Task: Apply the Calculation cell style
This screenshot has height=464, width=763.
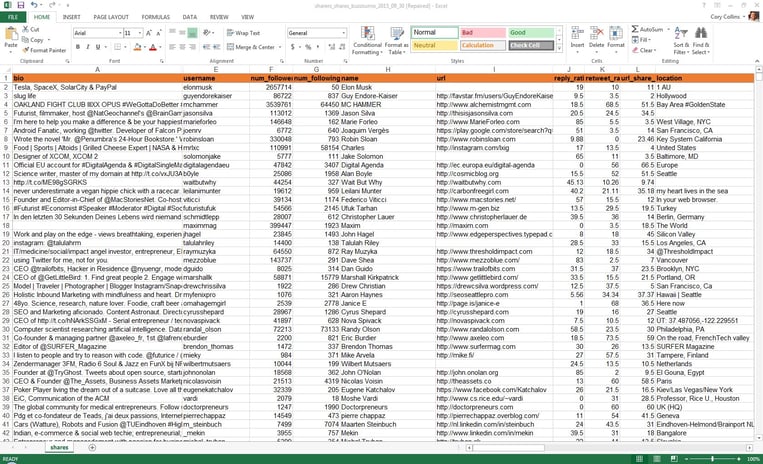Action: pyautogui.click(x=483, y=45)
